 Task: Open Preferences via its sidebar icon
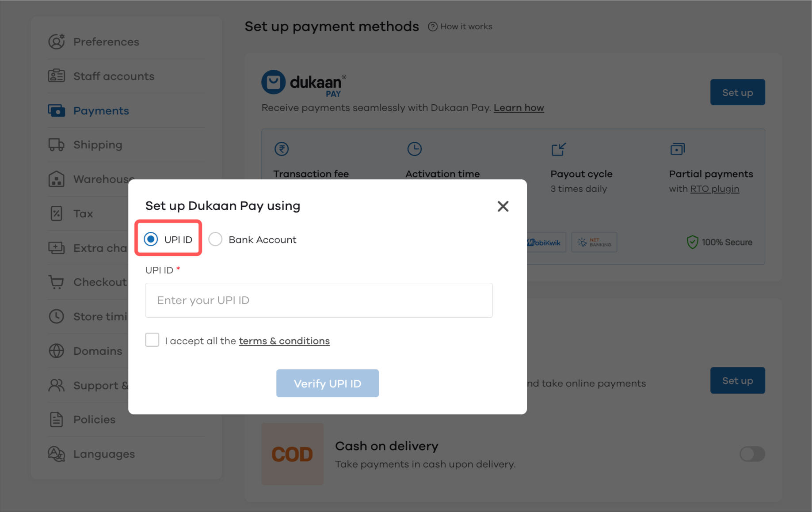tap(56, 42)
